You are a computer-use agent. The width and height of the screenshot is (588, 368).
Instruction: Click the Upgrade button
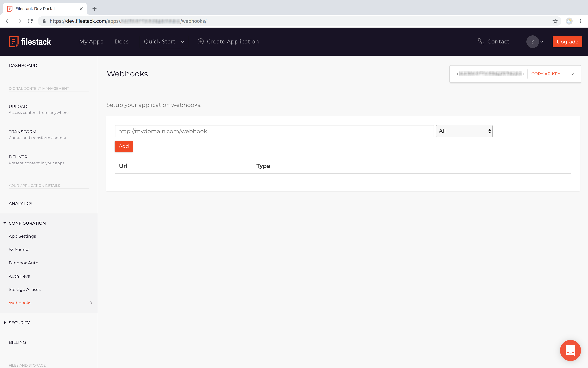pos(567,42)
